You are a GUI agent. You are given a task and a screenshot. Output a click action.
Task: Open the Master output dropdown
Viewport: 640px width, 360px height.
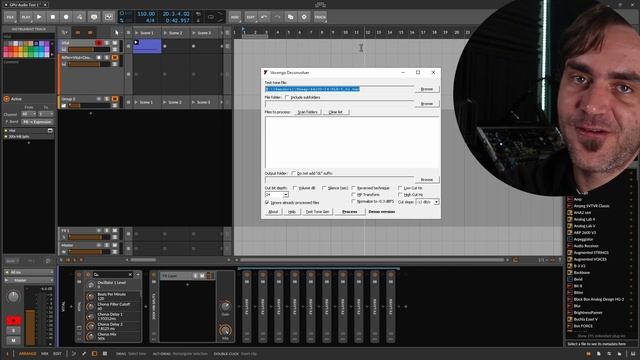29,280
